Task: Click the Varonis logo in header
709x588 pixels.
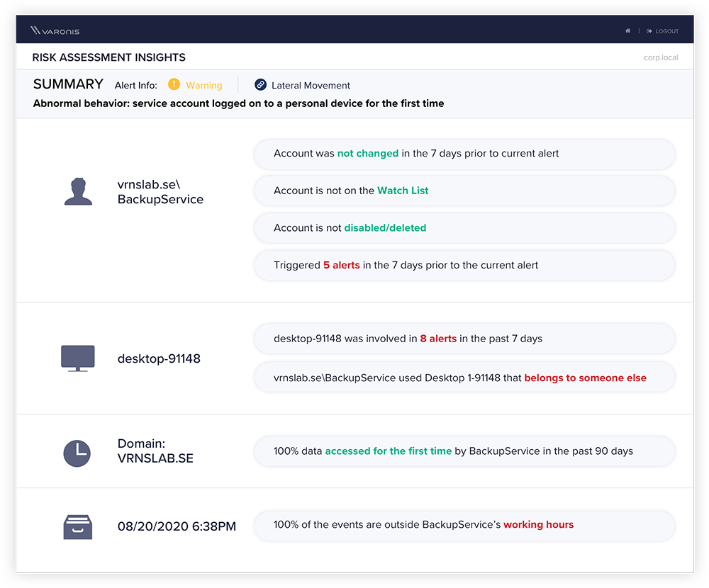Action: tap(55, 30)
